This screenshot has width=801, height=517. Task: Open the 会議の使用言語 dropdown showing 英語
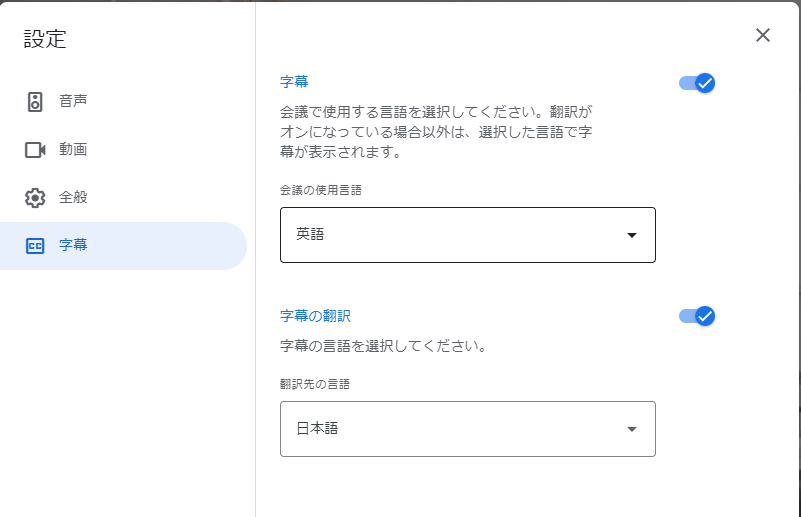pos(467,235)
